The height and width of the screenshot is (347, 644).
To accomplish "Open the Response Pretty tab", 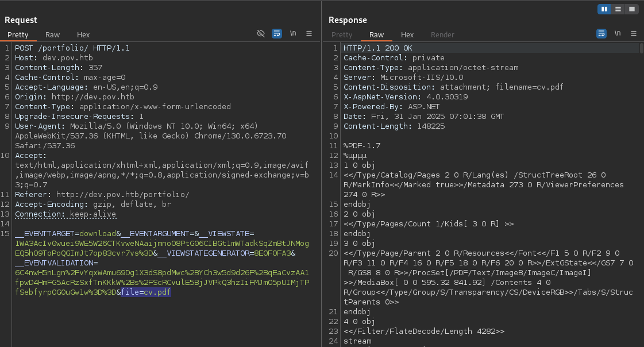I will coord(342,35).
